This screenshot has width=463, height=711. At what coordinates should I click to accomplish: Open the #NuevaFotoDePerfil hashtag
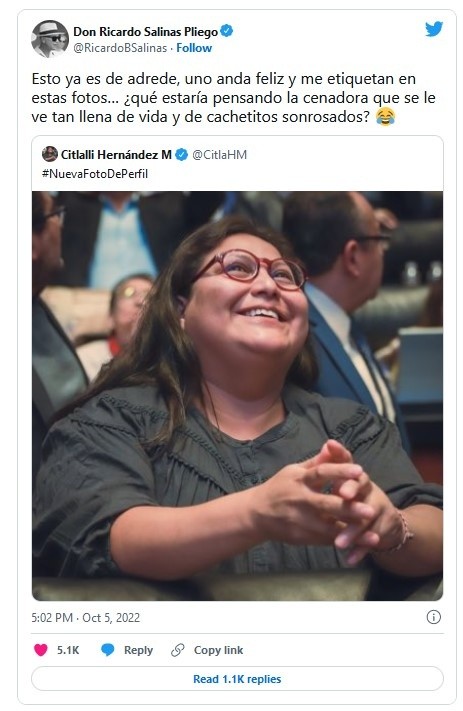click(x=95, y=174)
